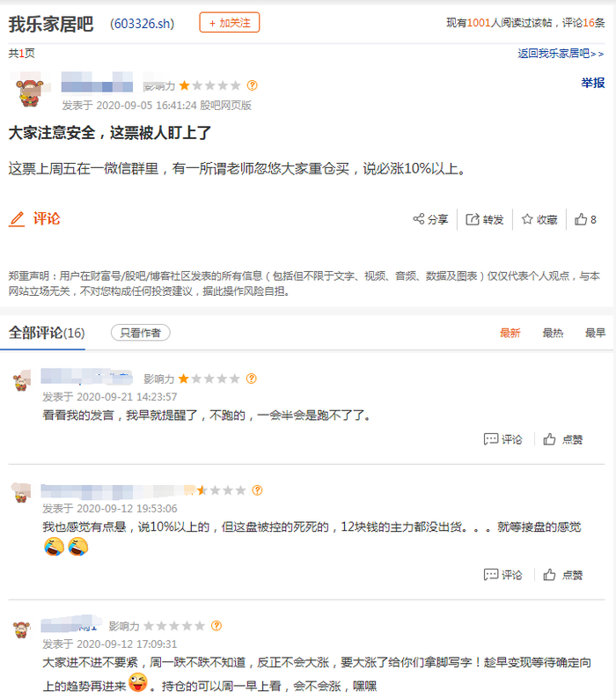616x699 pixels.
Task: Toggle the 只看作者 author-only filter
Action: coord(141,333)
